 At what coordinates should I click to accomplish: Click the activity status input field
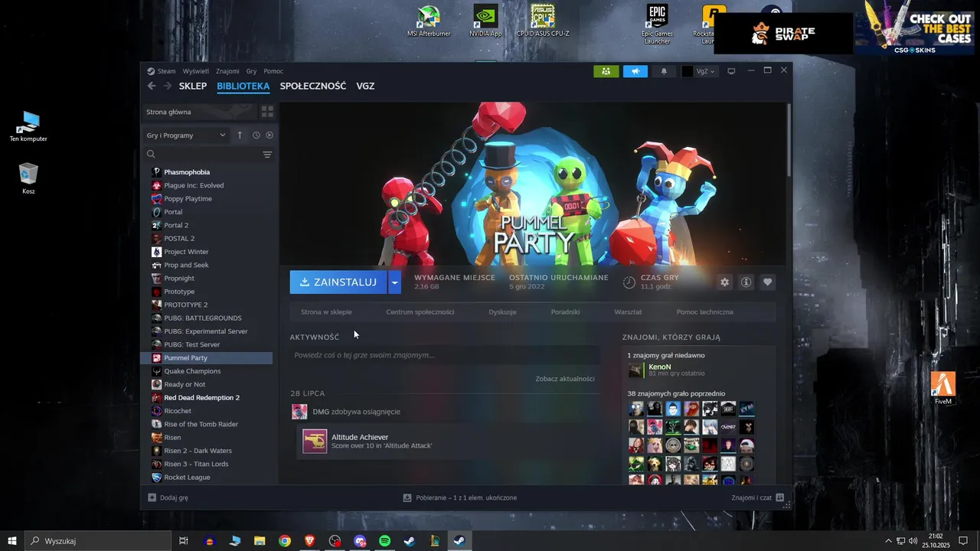coord(445,355)
